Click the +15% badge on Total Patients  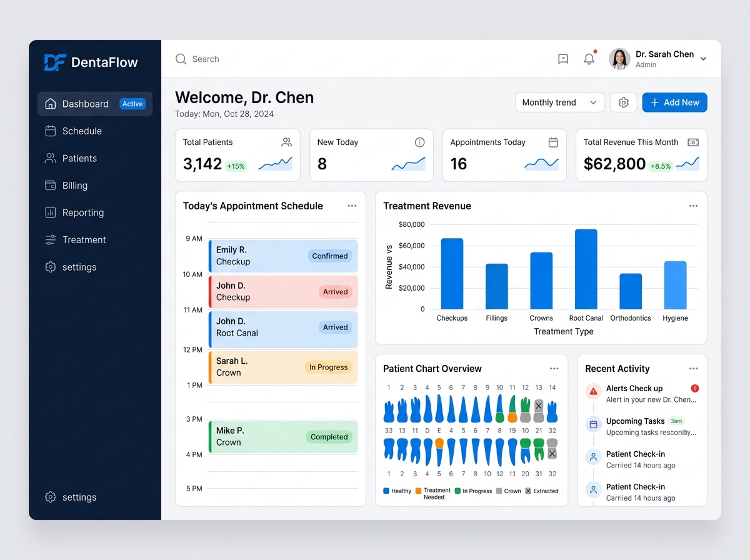point(236,166)
